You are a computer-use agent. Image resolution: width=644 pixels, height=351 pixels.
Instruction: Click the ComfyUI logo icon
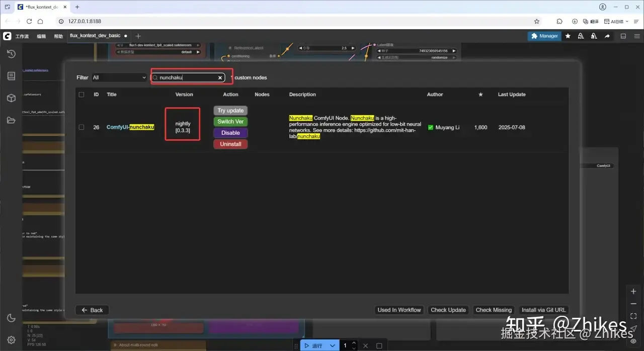7,36
